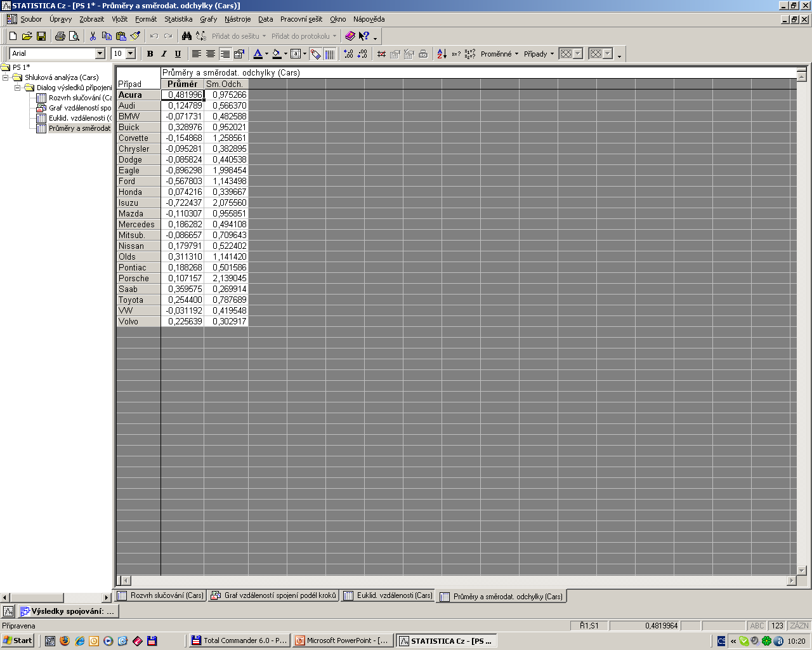Print the current spreadsheet
The image size is (812, 650).
tap(60, 36)
